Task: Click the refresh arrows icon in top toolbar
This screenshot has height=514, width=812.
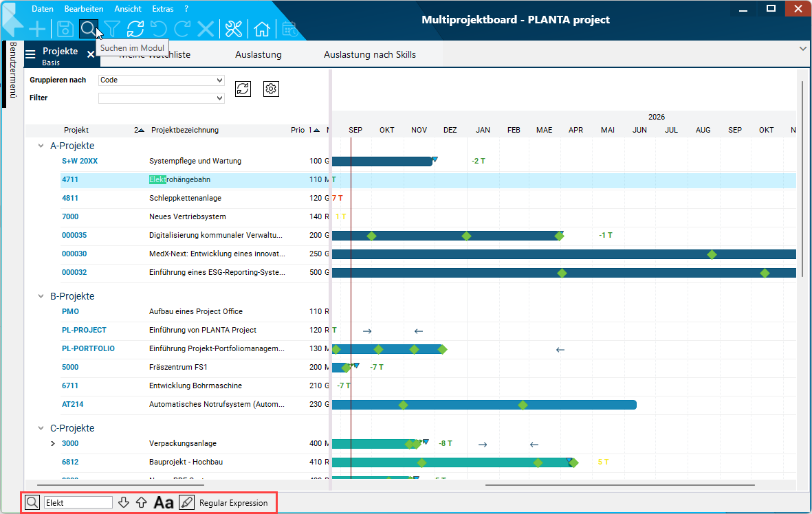Action: pyautogui.click(x=135, y=29)
